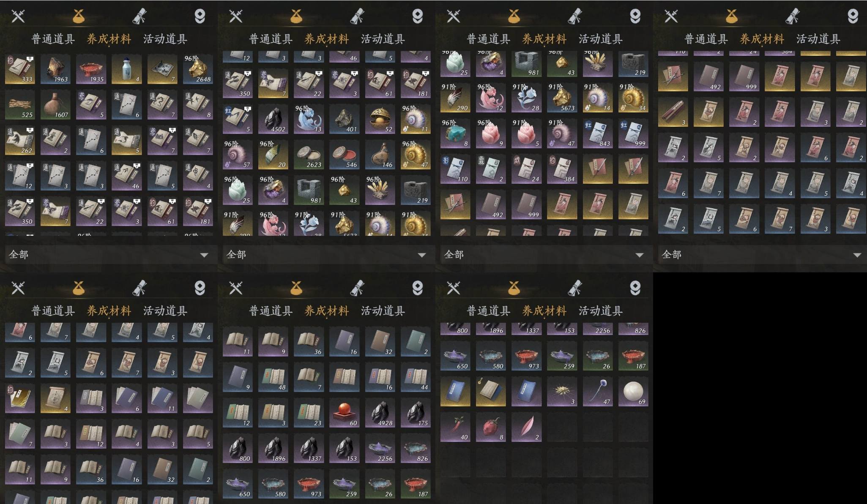
Task: Select the red ink pad with count 546
Action: pyautogui.click(x=345, y=155)
